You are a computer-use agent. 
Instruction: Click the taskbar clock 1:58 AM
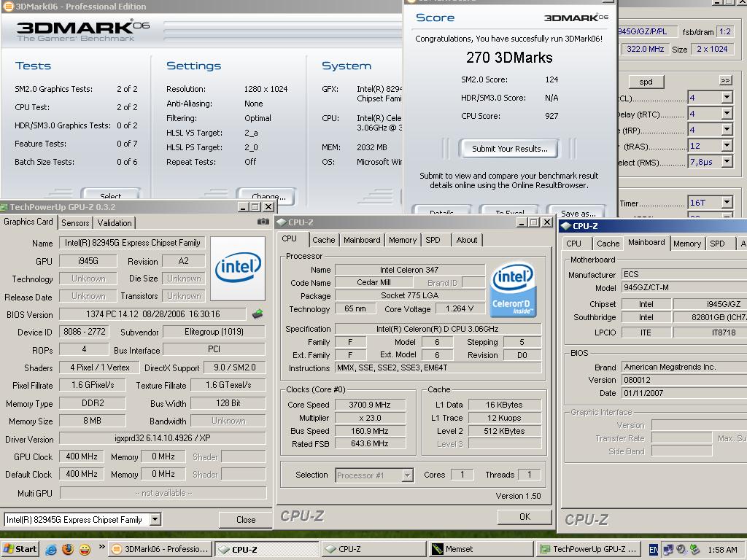pos(722,550)
